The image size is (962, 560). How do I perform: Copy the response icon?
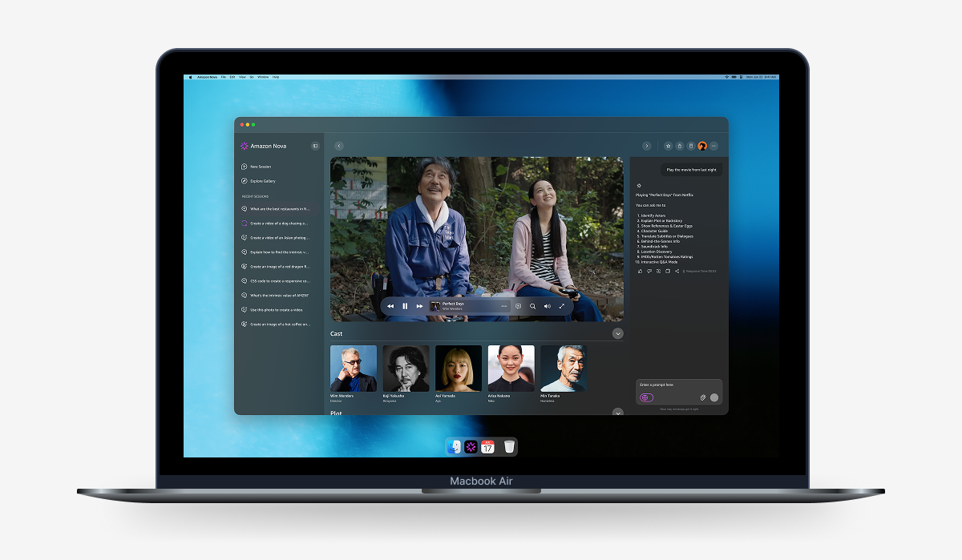pyautogui.click(x=667, y=271)
